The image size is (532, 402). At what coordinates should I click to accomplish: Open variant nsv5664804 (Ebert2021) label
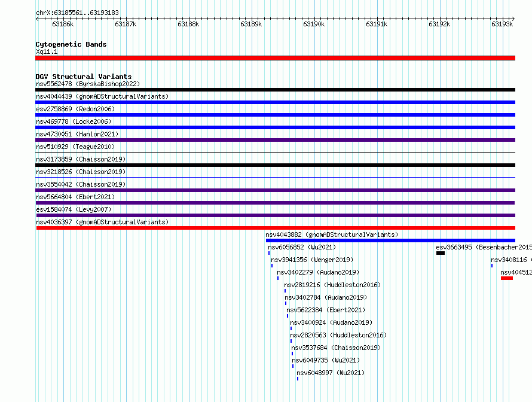tap(75, 197)
